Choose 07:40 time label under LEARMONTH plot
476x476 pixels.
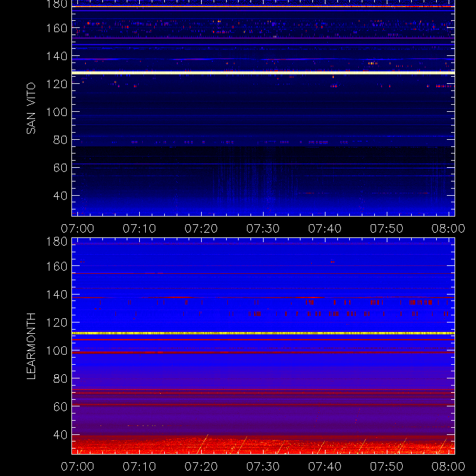click(x=325, y=466)
